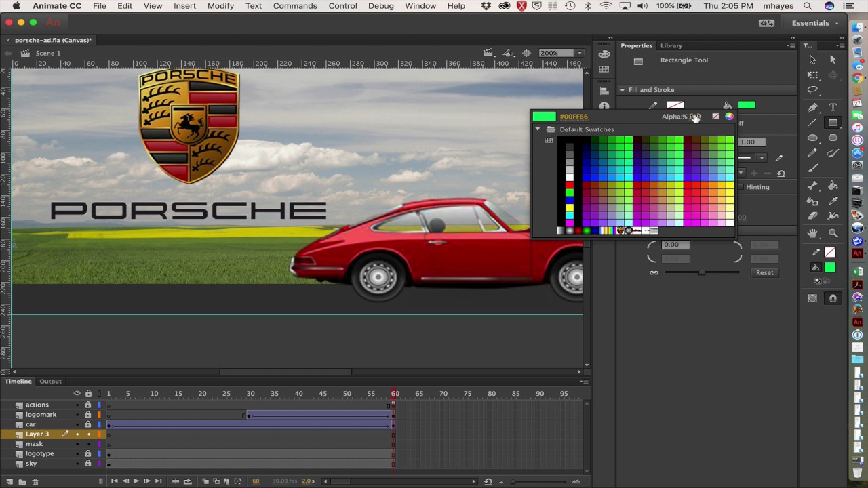Open the stage zoom 200% dropdown
868x488 pixels.
[579, 53]
